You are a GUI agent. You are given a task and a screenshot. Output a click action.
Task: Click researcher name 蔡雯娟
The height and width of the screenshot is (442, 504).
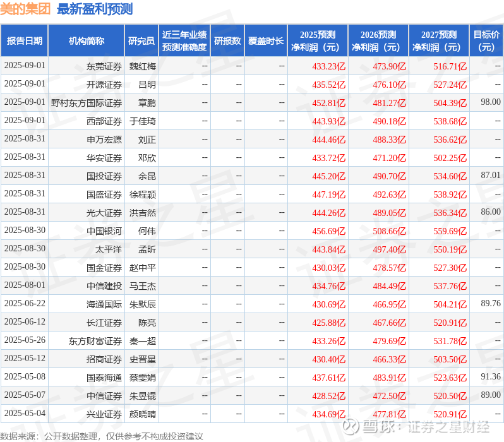point(142,378)
